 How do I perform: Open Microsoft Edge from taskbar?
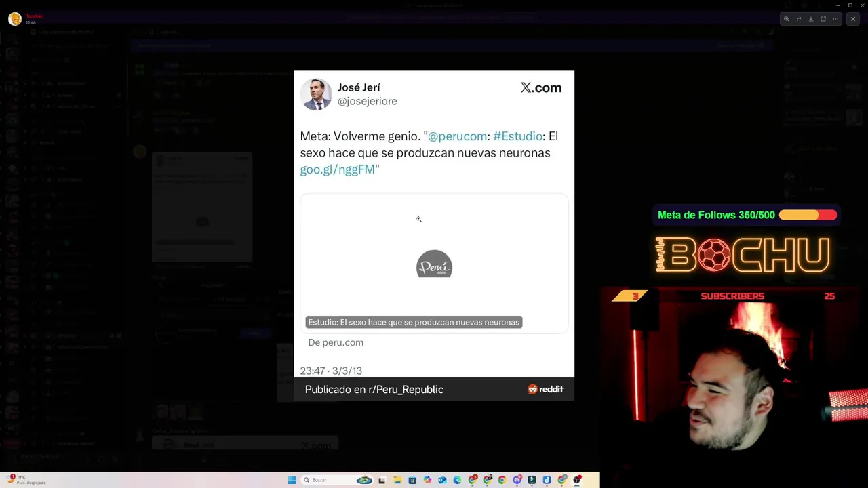click(x=457, y=480)
